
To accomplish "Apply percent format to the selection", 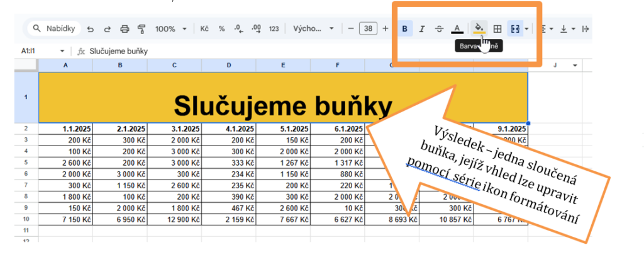I will [221, 29].
